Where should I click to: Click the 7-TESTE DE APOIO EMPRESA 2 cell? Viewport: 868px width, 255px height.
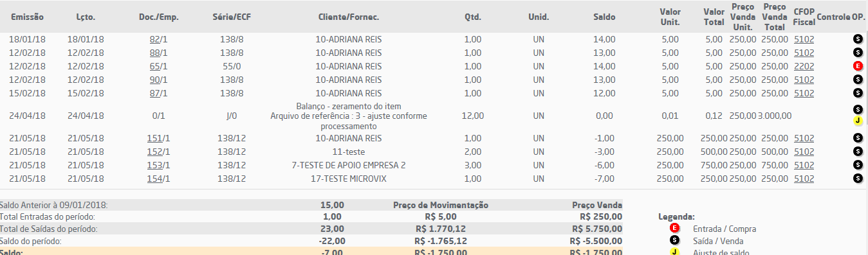(x=349, y=165)
